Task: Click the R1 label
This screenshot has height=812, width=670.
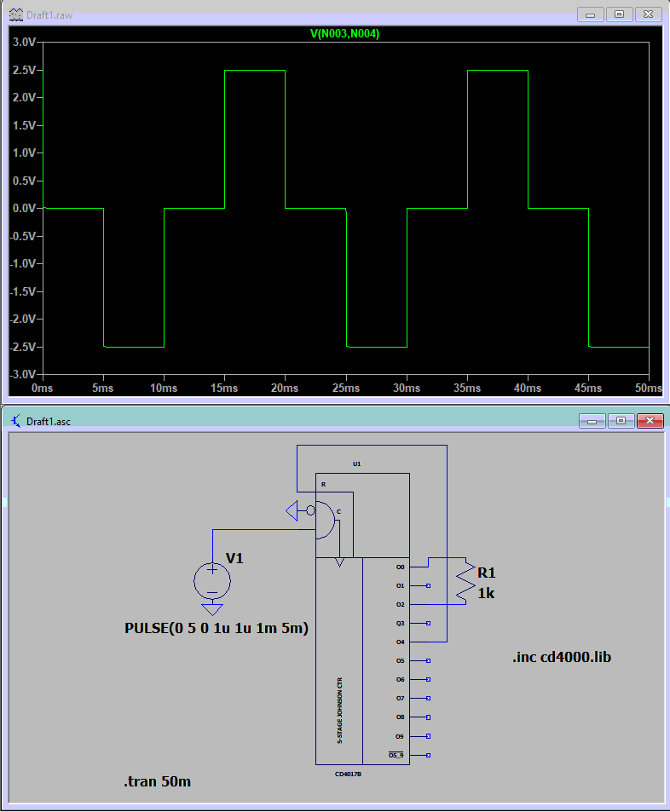Action: click(x=487, y=573)
